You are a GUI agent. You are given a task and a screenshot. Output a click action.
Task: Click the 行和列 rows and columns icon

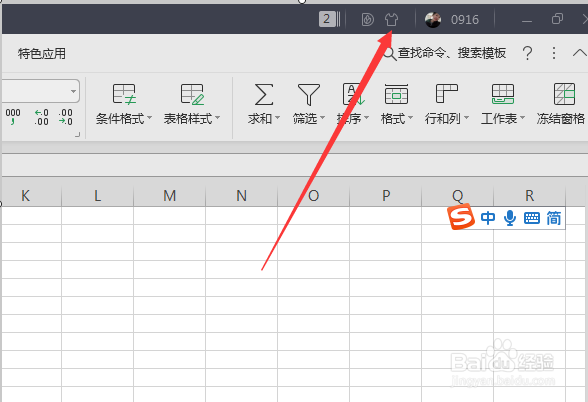tap(447, 94)
